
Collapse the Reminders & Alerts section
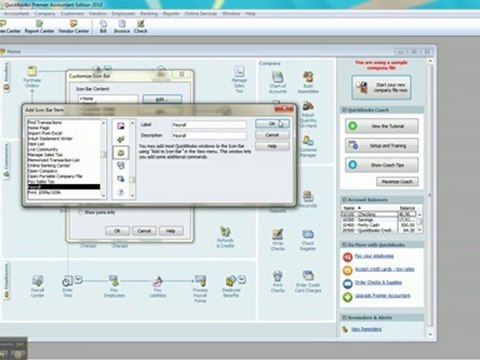pos(344,318)
